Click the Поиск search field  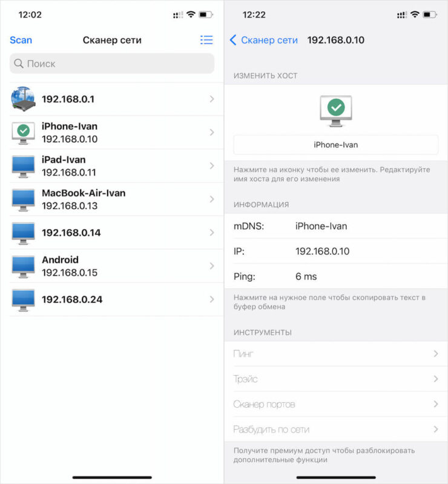pos(112,64)
